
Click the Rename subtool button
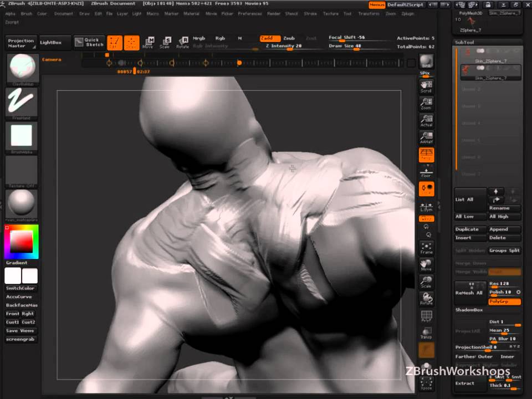point(504,208)
